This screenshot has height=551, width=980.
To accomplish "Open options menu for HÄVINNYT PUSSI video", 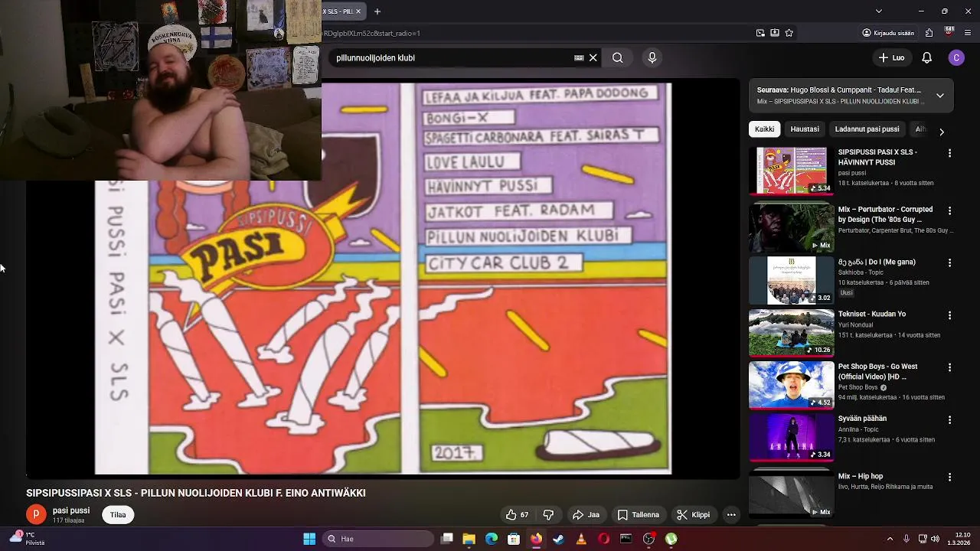I will click(949, 153).
